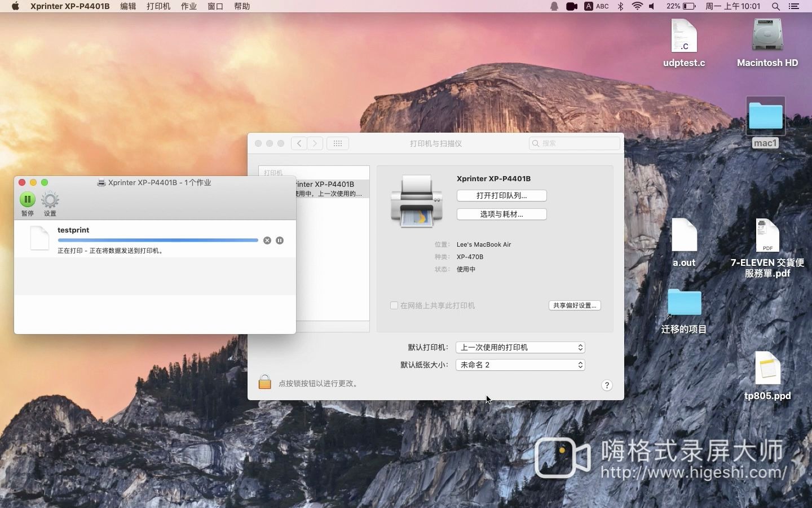This screenshot has height=508, width=812.
Task: Click the Bluetooth menu bar icon
Action: (x=621, y=6)
